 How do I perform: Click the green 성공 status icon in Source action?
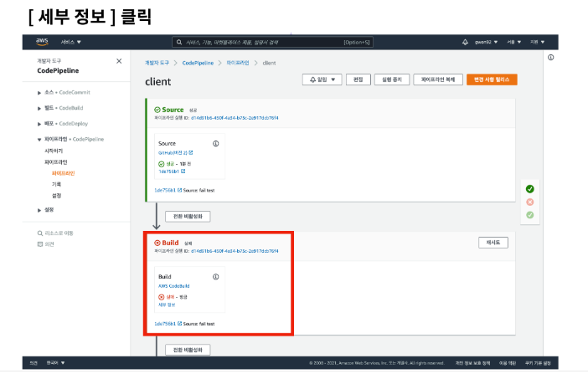click(162, 164)
